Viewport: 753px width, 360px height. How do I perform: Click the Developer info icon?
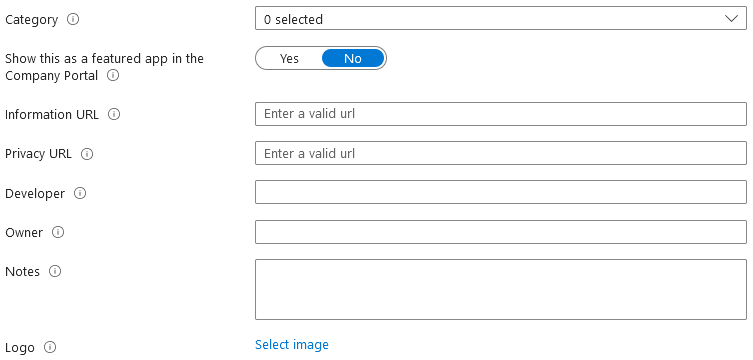point(80,193)
